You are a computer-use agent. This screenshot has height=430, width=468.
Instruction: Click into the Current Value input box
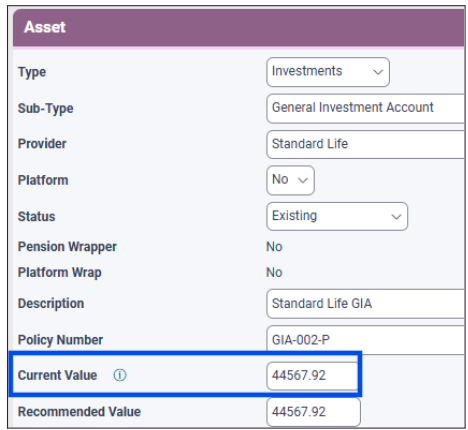(x=312, y=375)
